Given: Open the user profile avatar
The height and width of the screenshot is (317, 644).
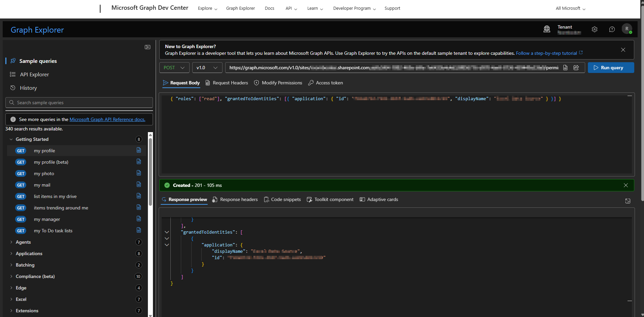Looking at the screenshot, I should (627, 29).
